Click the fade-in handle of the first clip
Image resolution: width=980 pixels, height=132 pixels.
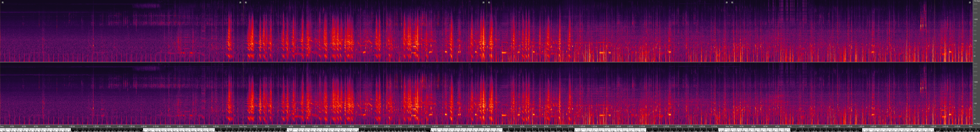(x=3, y=2)
